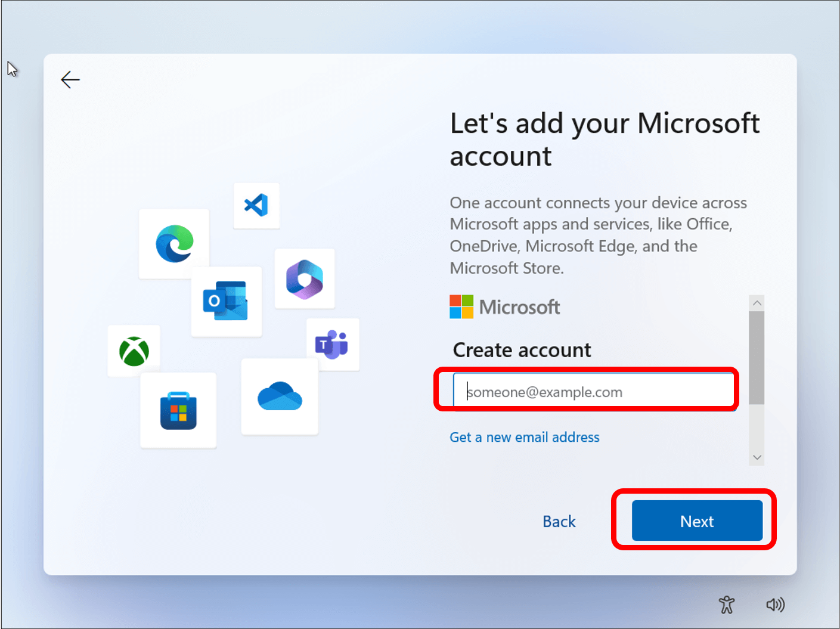This screenshot has width=840, height=629.
Task: Open the Get a new email address link
Action: (525, 437)
